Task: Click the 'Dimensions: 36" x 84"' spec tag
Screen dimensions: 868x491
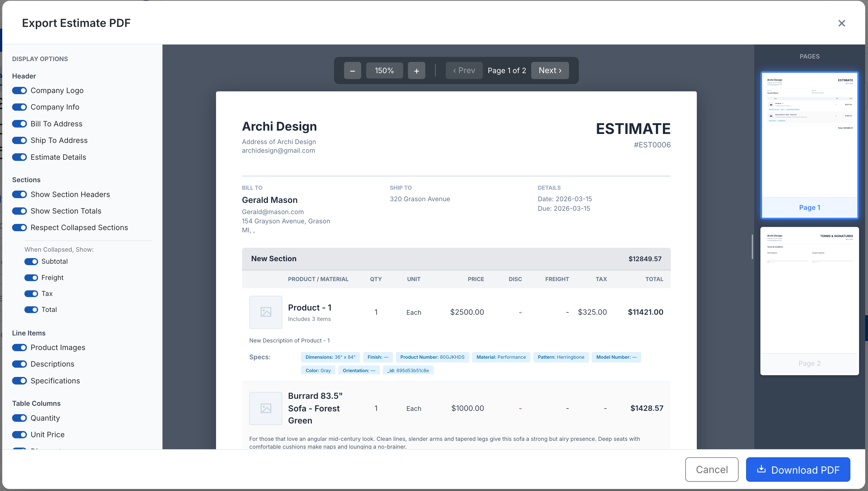Action: coord(330,357)
